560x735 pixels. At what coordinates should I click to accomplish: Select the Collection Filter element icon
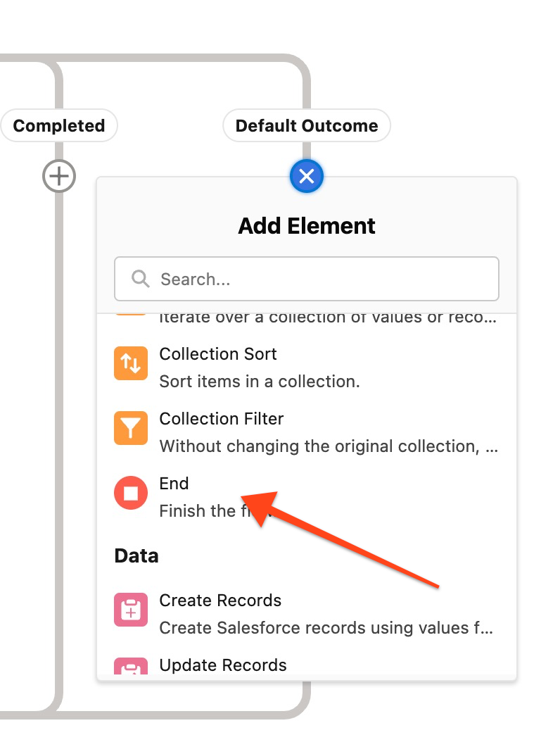point(130,428)
